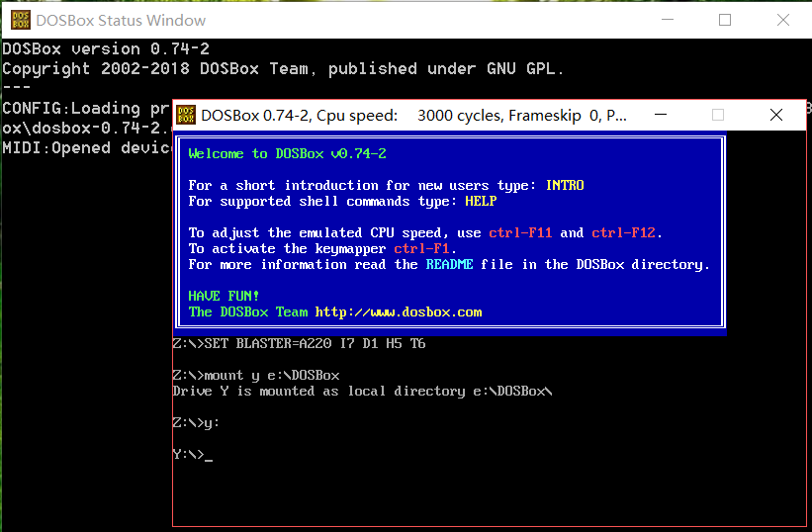Click the 'HAVE FUN!' line
Image resolution: width=812 pixels, height=532 pixels.
coord(224,296)
